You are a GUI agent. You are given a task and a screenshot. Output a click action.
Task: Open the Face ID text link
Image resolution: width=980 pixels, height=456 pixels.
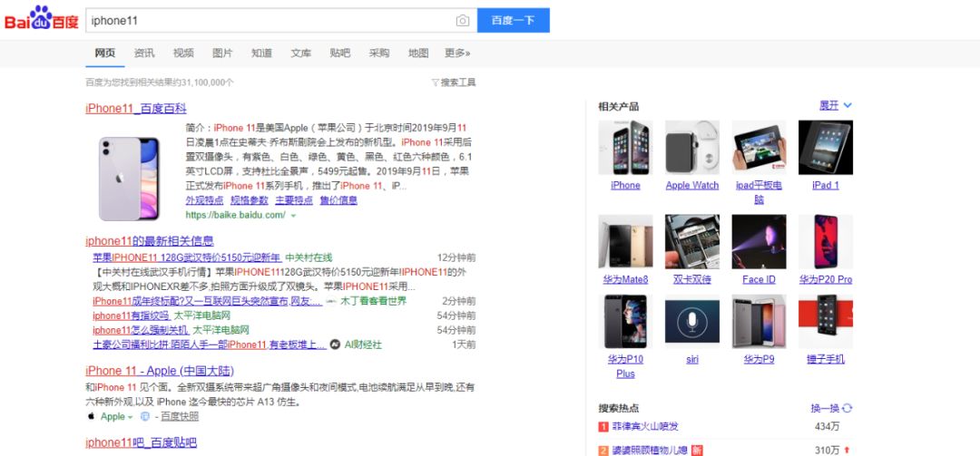click(x=759, y=280)
